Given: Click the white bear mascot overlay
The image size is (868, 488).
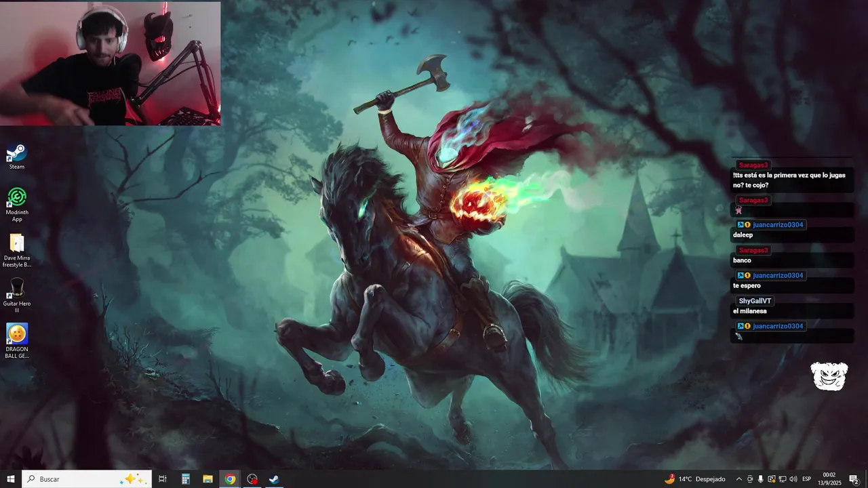Looking at the screenshot, I should [829, 376].
